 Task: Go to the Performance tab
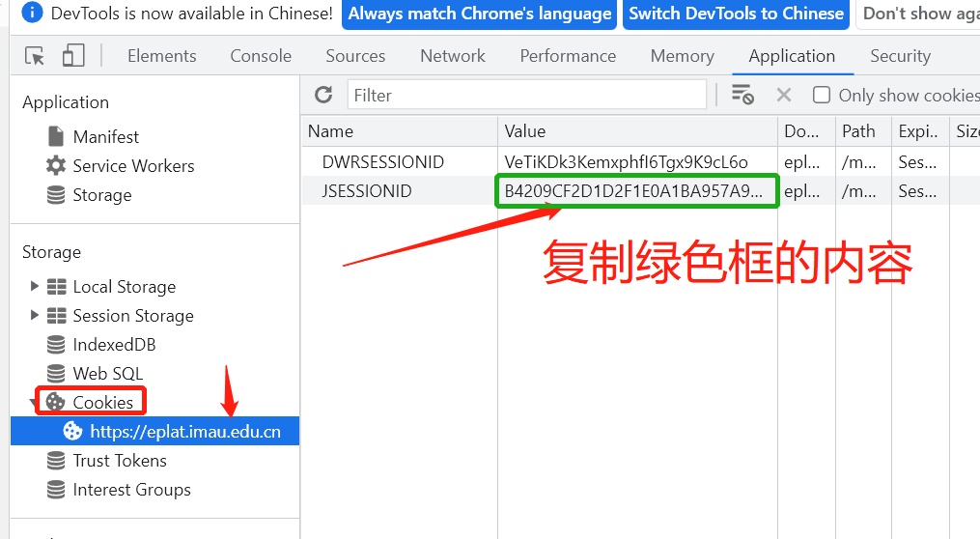(x=568, y=56)
